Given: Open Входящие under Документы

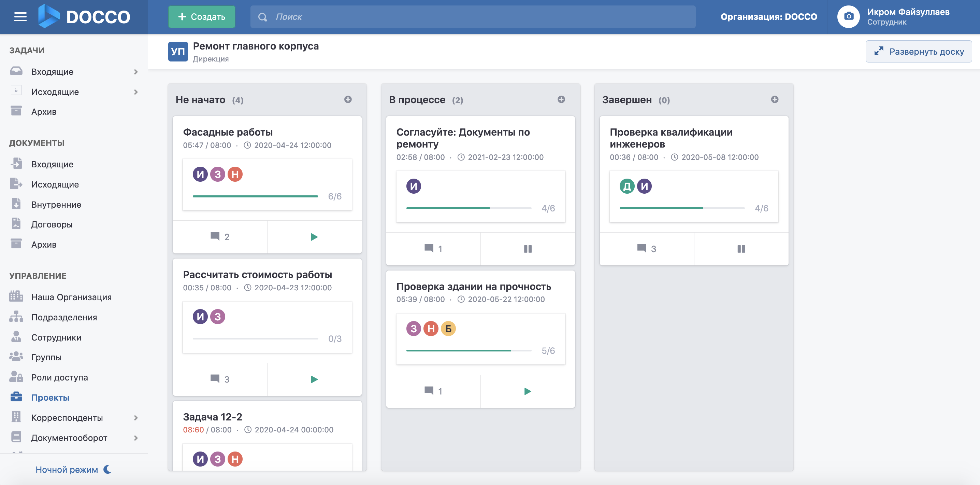Looking at the screenshot, I should pyautogui.click(x=53, y=164).
